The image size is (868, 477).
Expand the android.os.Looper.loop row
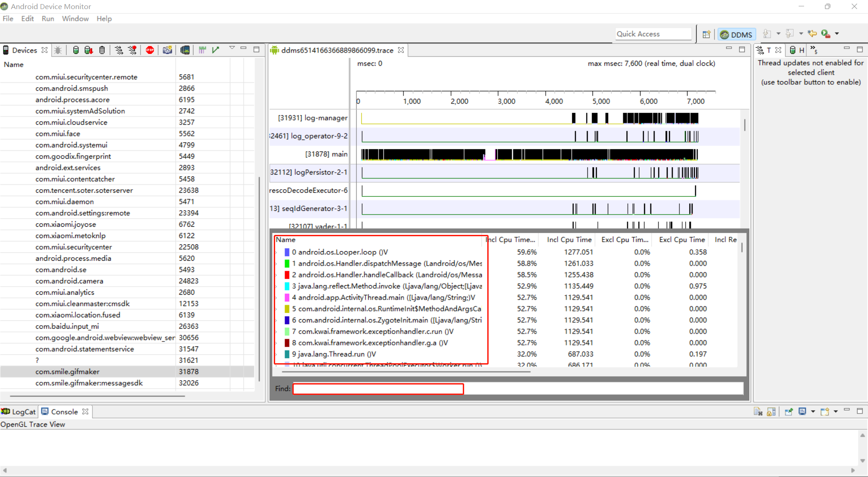(276, 252)
